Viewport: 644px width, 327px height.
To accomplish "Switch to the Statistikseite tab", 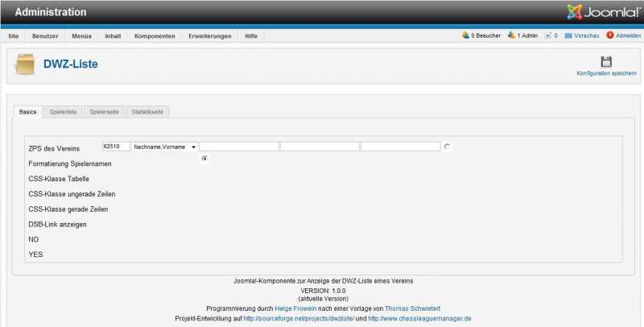I will click(x=147, y=112).
